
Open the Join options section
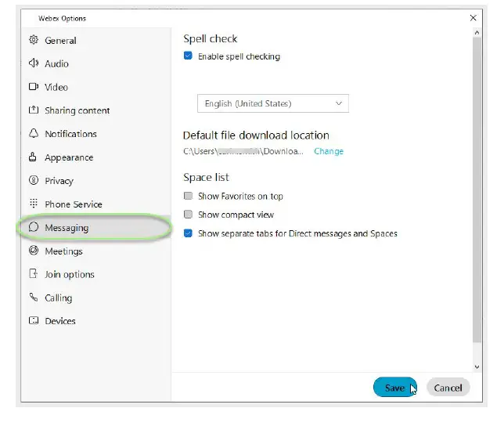(x=70, y=275)
